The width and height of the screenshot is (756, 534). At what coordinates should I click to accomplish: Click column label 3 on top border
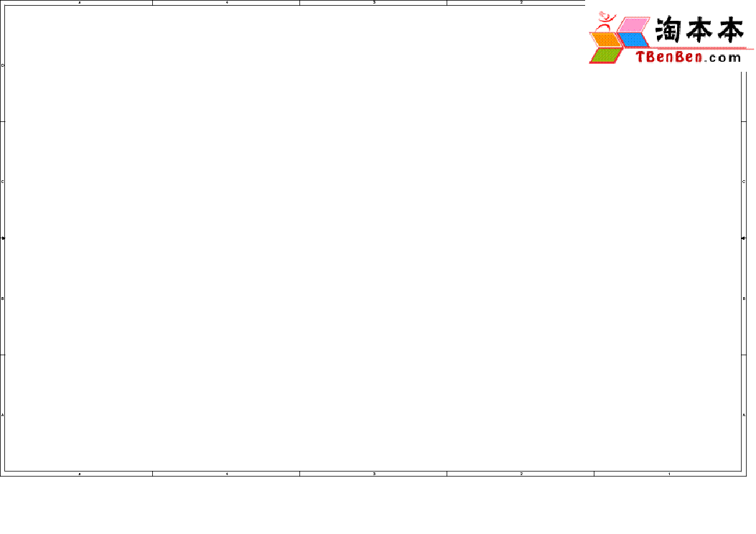tap(374, 3)
